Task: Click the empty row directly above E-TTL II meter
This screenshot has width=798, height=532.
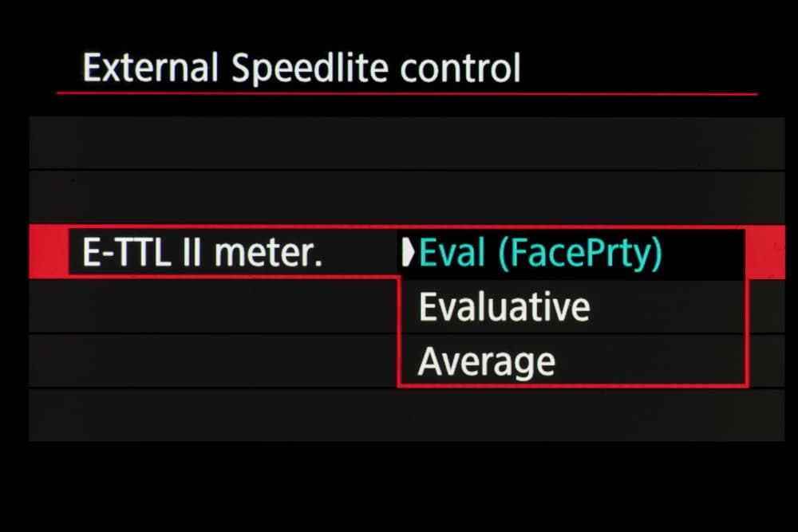Action: [x=407, y=197]
